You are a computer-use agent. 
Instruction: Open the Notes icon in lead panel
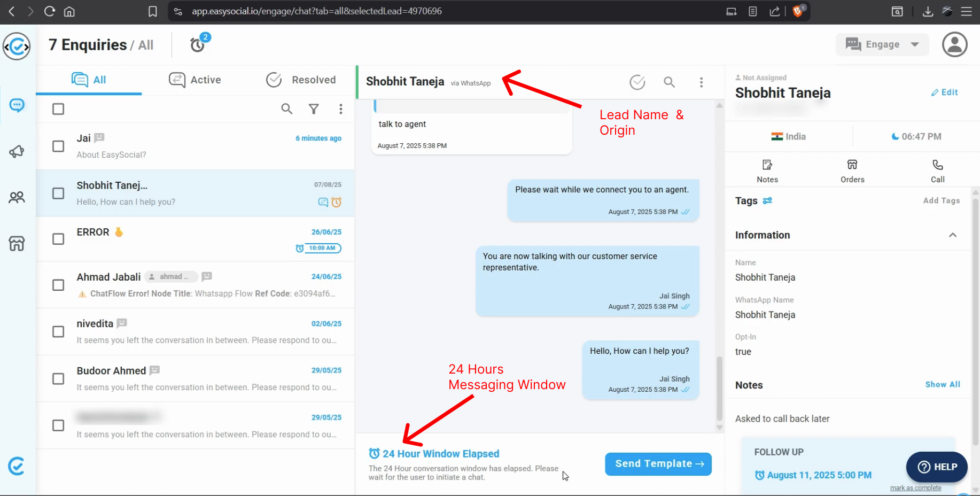coord(767,170)
